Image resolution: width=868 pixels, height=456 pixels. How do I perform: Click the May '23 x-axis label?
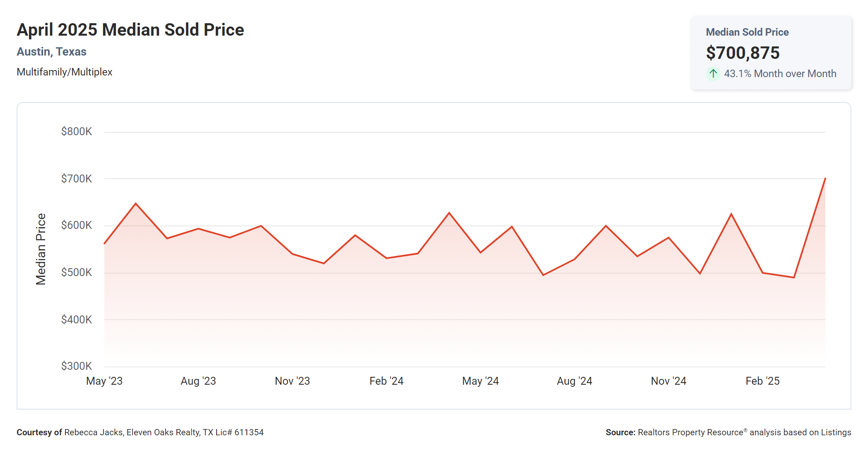(104, 381)
